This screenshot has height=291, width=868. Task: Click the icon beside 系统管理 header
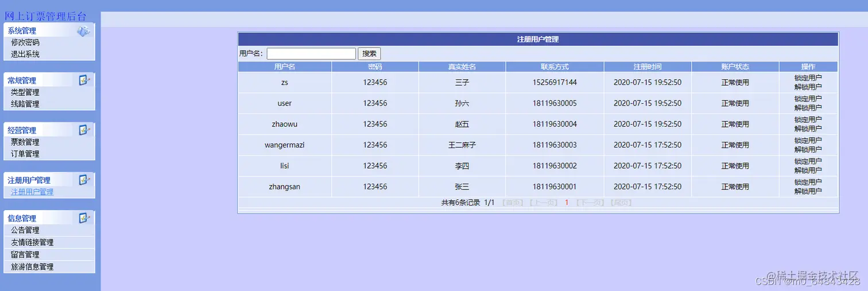(x=84, y=31)
